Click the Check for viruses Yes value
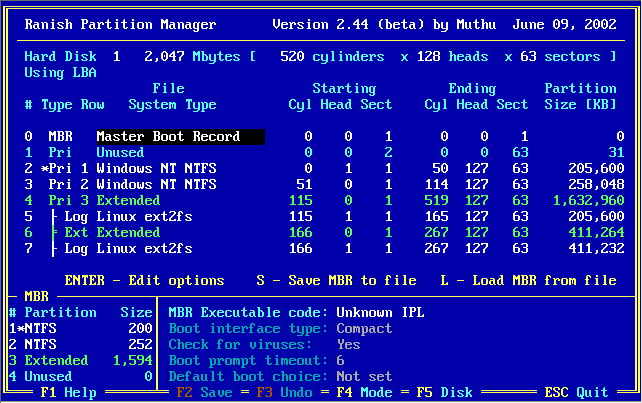 pyautogui.click(x=348, y=344)
